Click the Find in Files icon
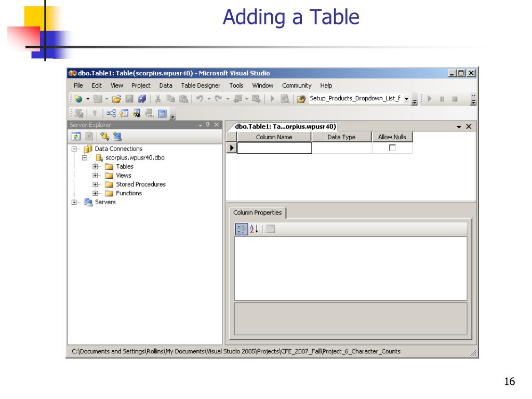This screenshot has height=399, width=532. click(x=285, y=99)
